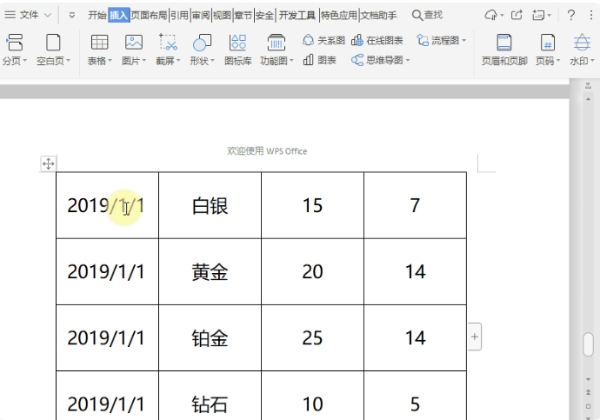This screenshot has width=600, height=420.
Task: Click the cell with value 15
Action: coord(313,205)
